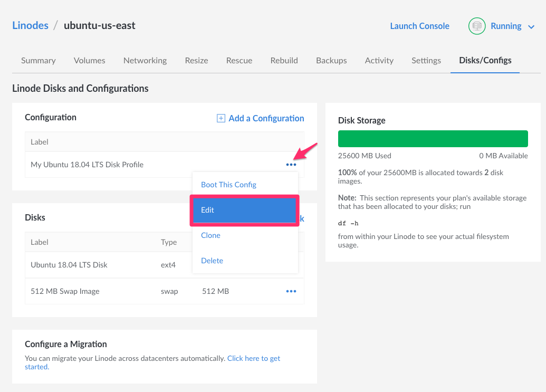
Task: Choose Delete from the configuration menu
Action: [212, 261]
